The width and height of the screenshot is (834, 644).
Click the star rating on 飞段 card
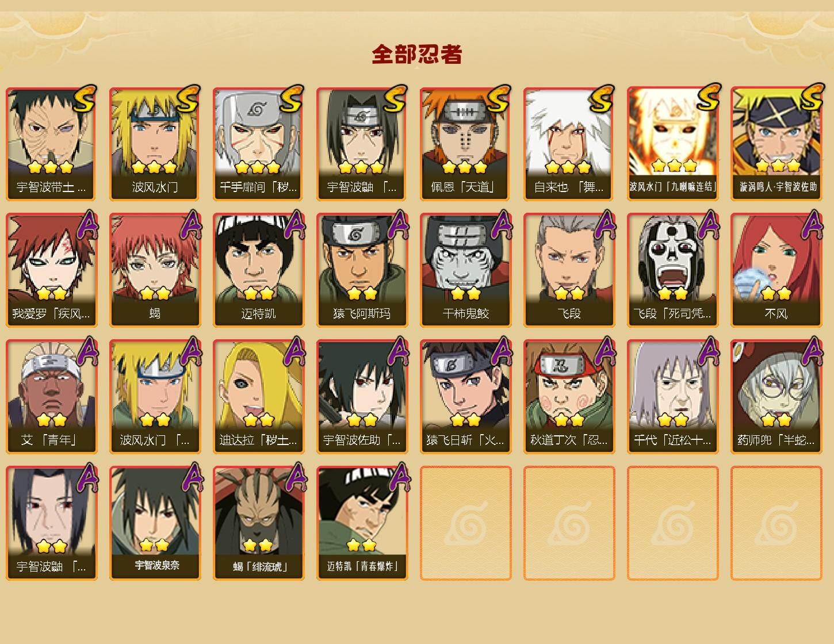pyautogui.click(x=569, y=293)
